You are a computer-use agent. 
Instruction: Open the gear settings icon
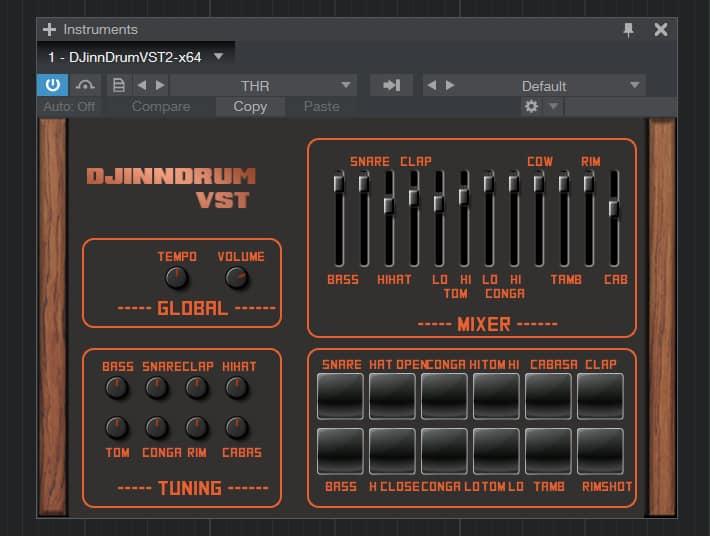(531, 106)
